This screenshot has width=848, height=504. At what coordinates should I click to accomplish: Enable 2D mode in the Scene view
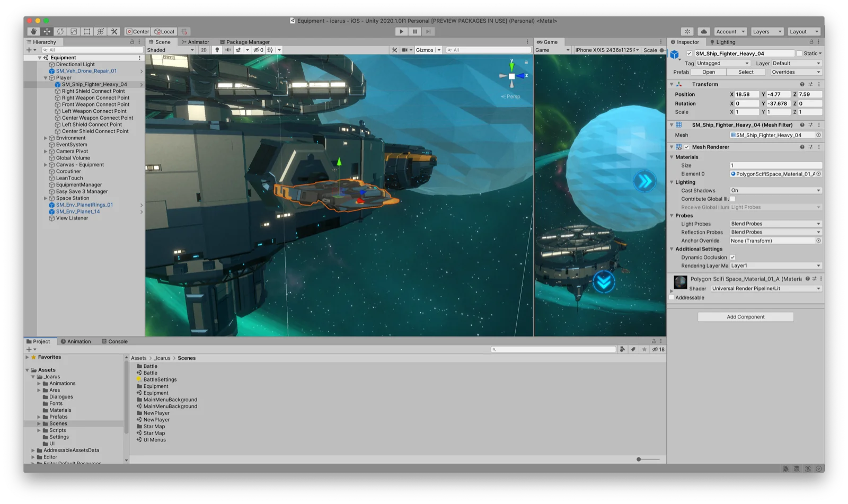204,49
